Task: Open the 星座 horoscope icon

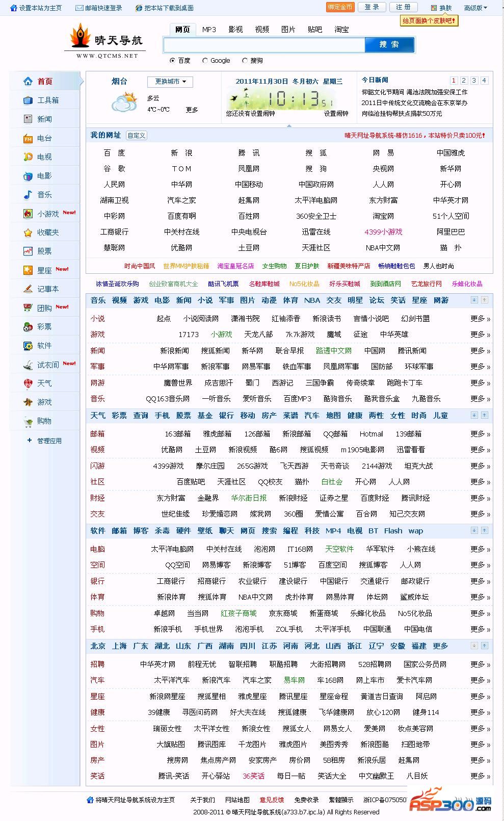Action: coord(28,270)
